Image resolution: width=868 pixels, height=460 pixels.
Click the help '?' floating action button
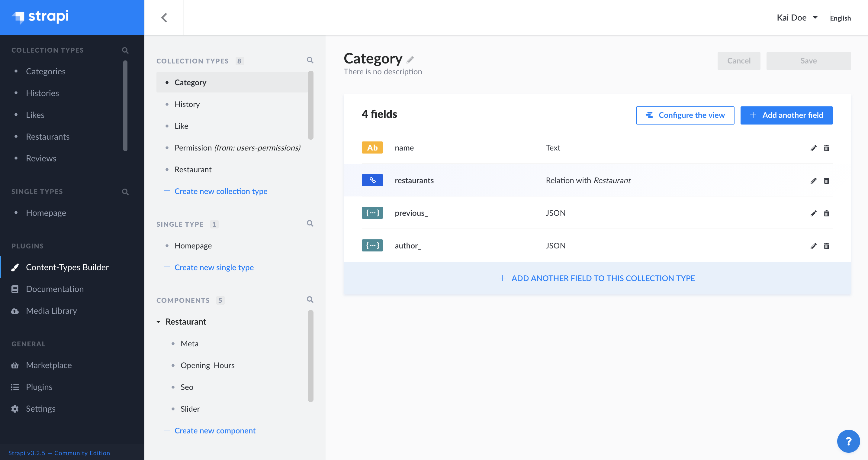tap(849, 441)
